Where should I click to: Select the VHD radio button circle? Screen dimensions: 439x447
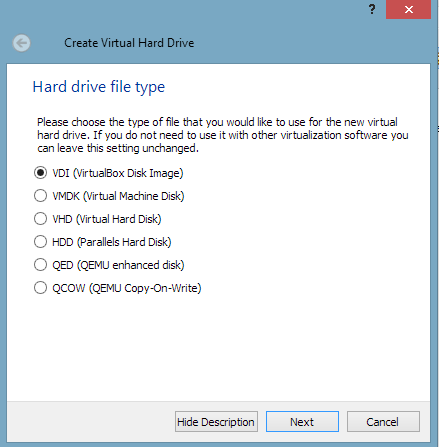point(40,219)
